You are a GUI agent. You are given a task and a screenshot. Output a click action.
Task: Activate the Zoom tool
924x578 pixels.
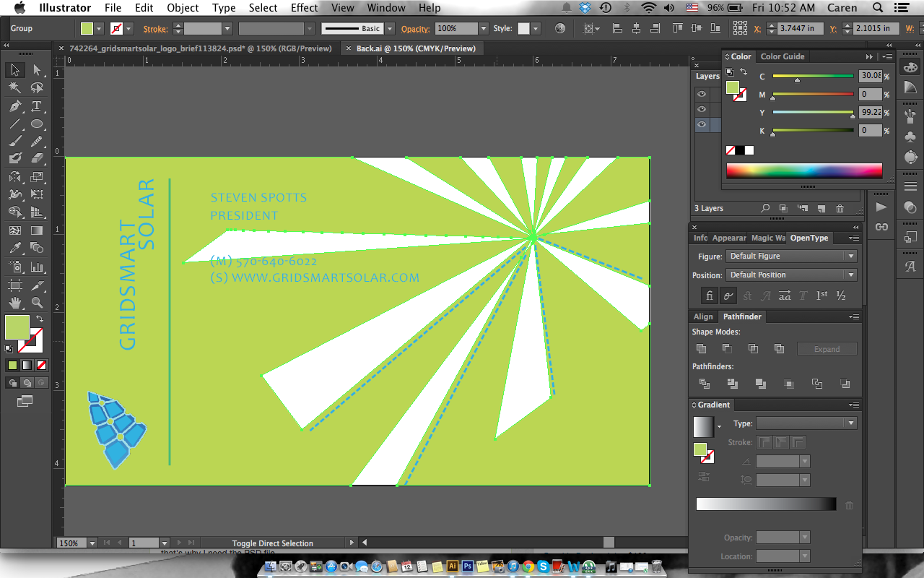37,303
